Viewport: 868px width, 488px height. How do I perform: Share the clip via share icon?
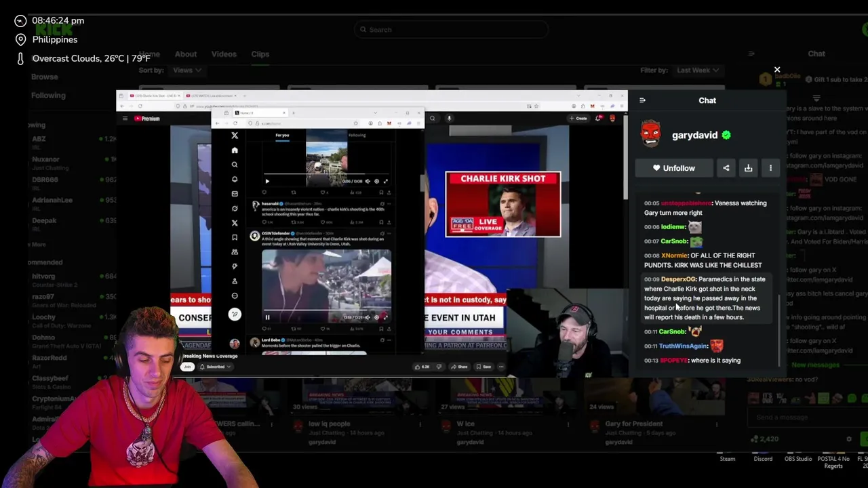click(726, 168)
